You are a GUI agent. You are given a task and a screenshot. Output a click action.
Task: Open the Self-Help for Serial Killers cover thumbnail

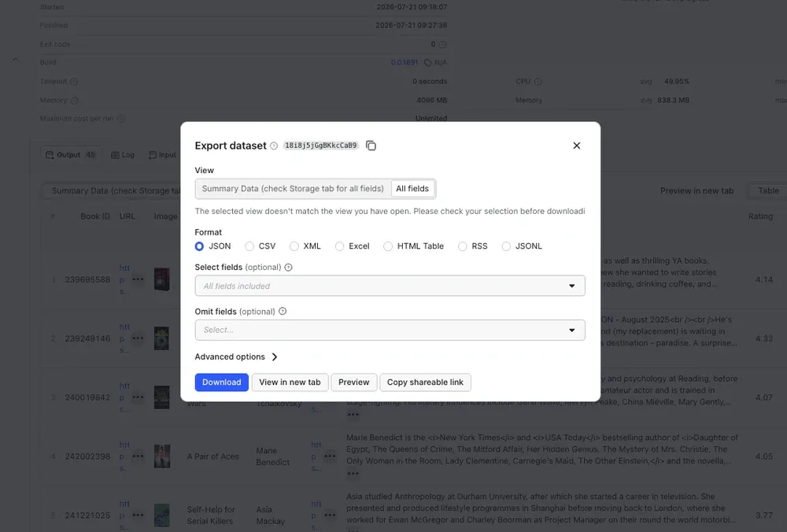tap(161, 515)
